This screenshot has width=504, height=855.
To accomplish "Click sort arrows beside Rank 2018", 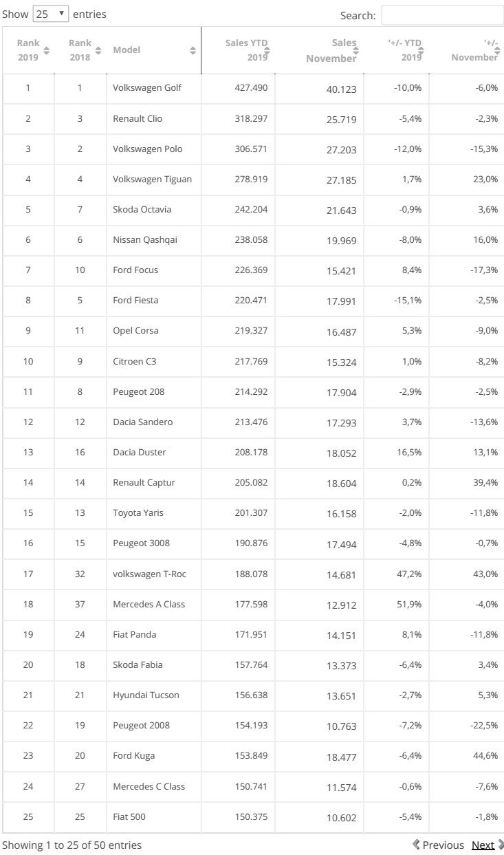I will (98, 50).
